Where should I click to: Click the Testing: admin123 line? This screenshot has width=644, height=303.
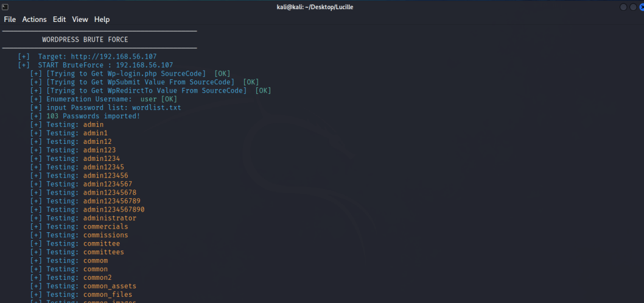[x=73, y=150]
